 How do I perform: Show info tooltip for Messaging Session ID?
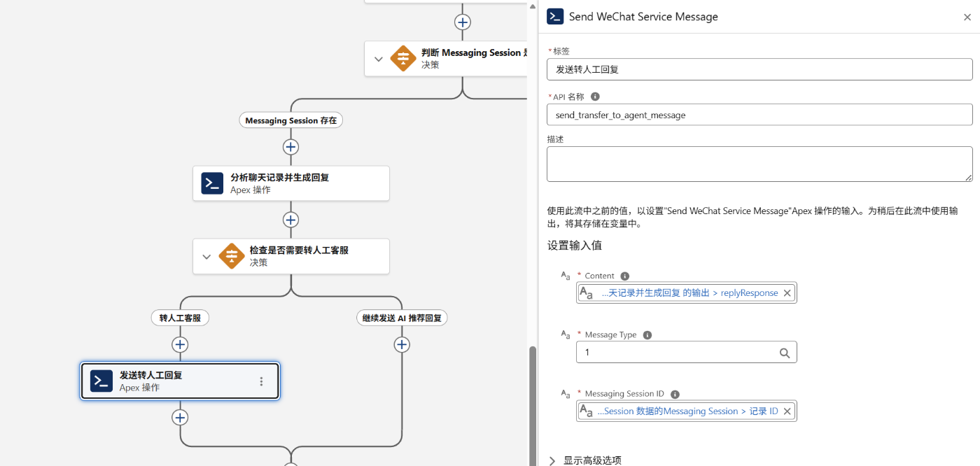pyautogui.click(x=675, y=394)
